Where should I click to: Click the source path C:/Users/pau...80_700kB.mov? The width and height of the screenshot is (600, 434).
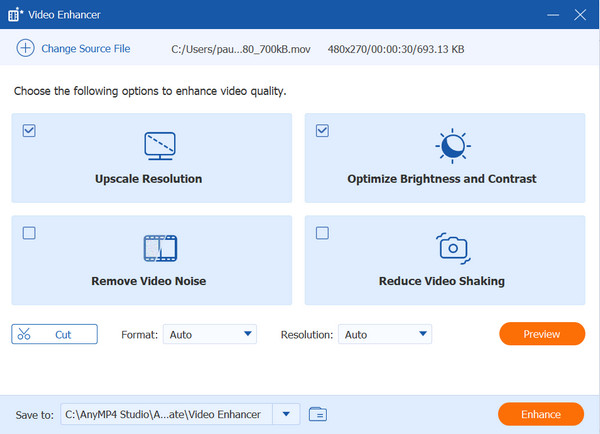click(241, 49)
